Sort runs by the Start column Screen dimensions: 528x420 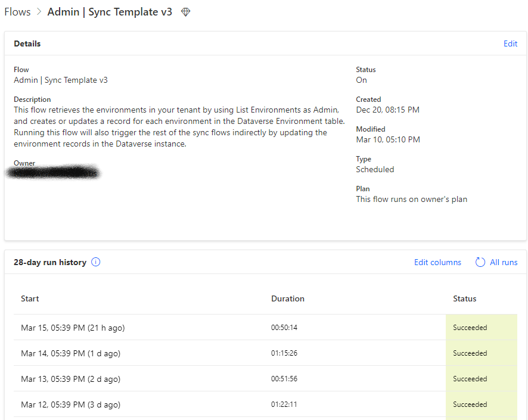click(x=30, y=298)
